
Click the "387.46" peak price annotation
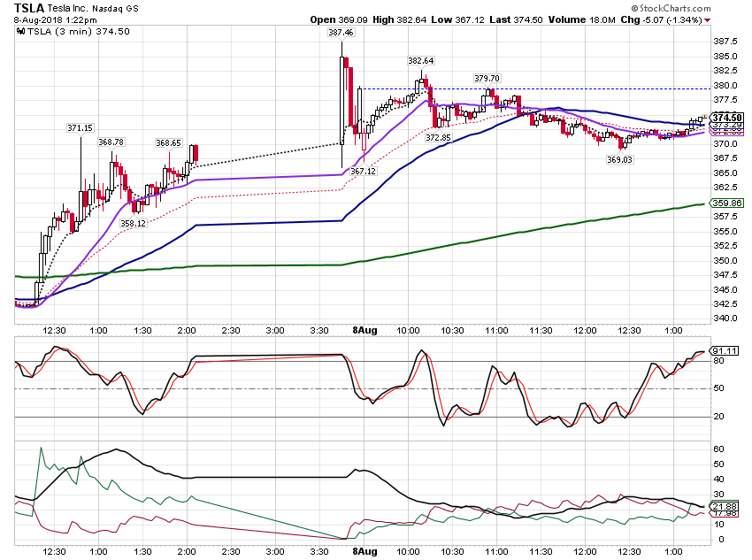click(x=341, y=33)
